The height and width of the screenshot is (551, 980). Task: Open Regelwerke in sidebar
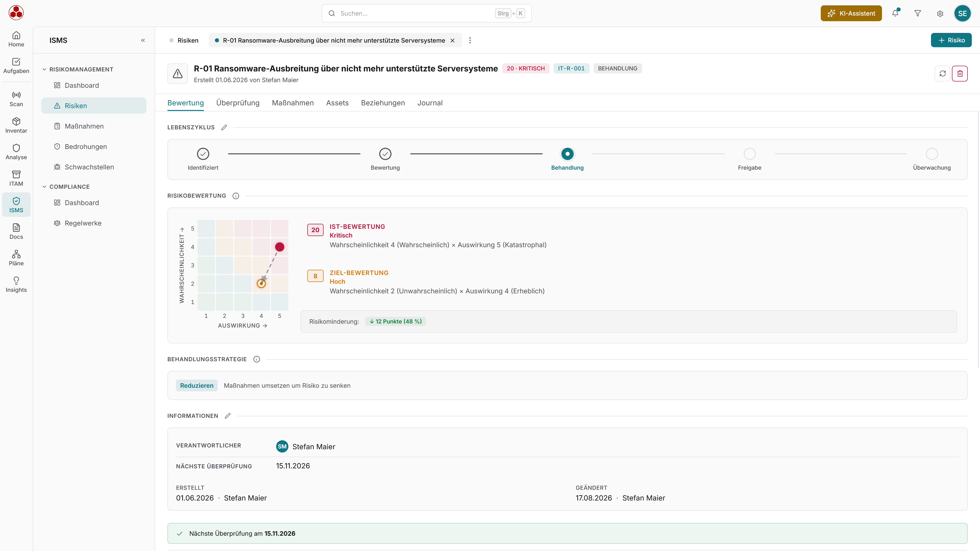[x=94, y=223]
